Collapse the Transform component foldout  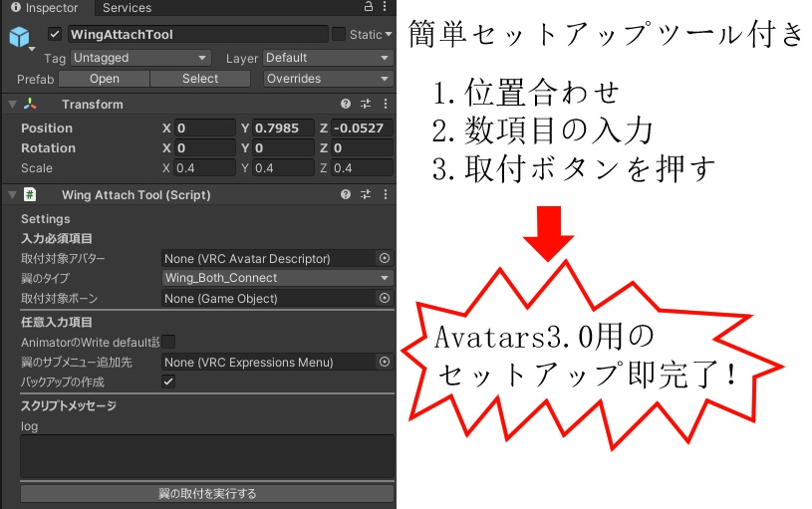(x=12, y=104)
